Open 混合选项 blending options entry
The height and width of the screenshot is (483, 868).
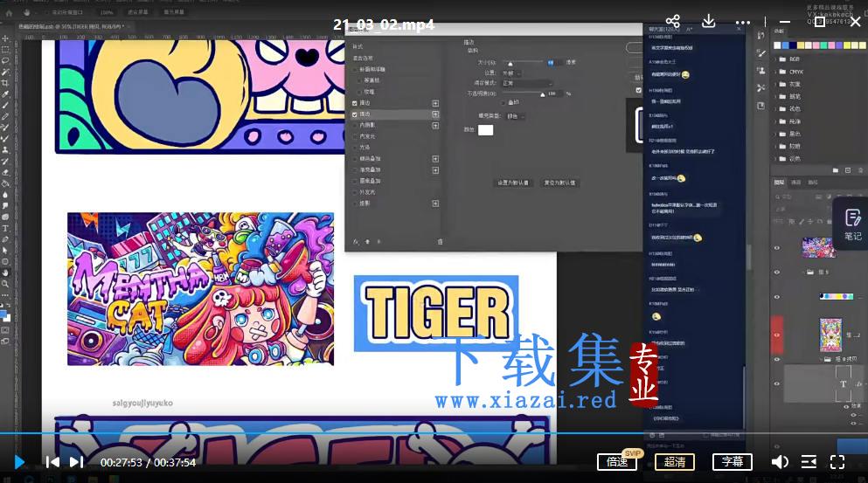[x=363, y=59]
